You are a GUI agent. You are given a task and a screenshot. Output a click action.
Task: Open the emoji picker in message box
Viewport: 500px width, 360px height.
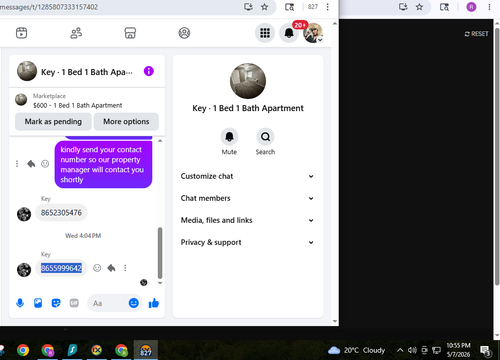click(x=134, y=303)
